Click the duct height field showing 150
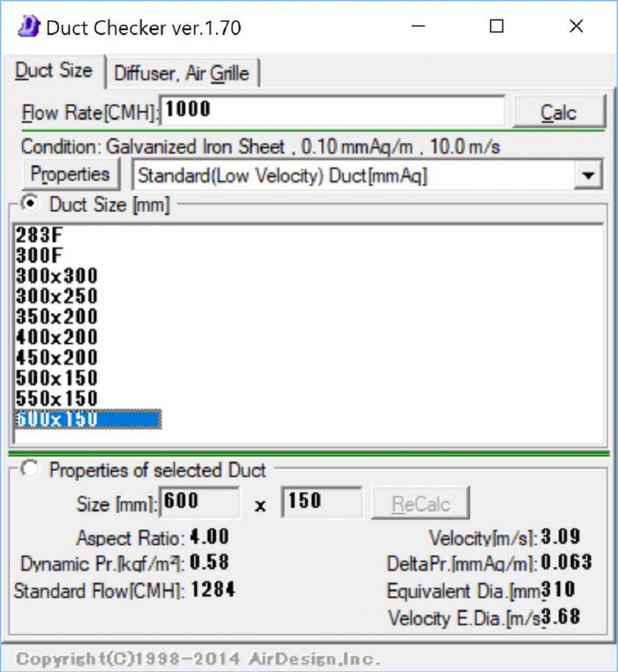 (321, 503)
